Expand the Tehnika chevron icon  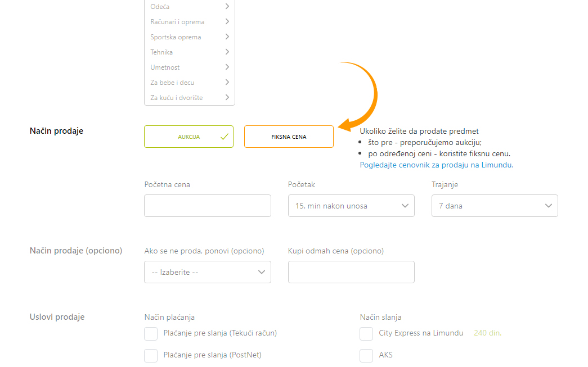pos(227,52)
